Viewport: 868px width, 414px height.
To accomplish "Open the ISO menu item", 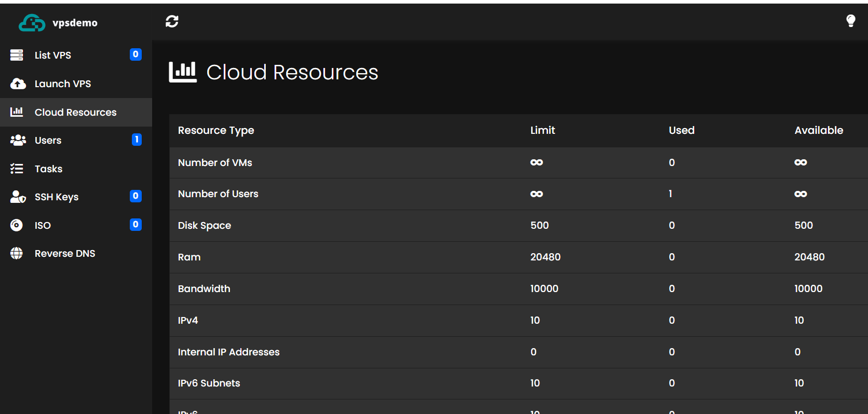I will point(76,225).
